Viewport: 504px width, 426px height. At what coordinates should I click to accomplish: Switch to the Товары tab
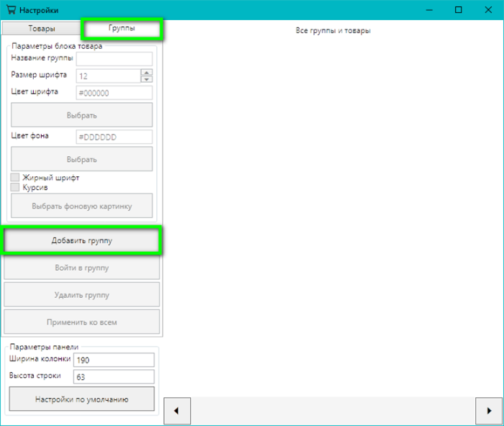click(x=42, y=29)
